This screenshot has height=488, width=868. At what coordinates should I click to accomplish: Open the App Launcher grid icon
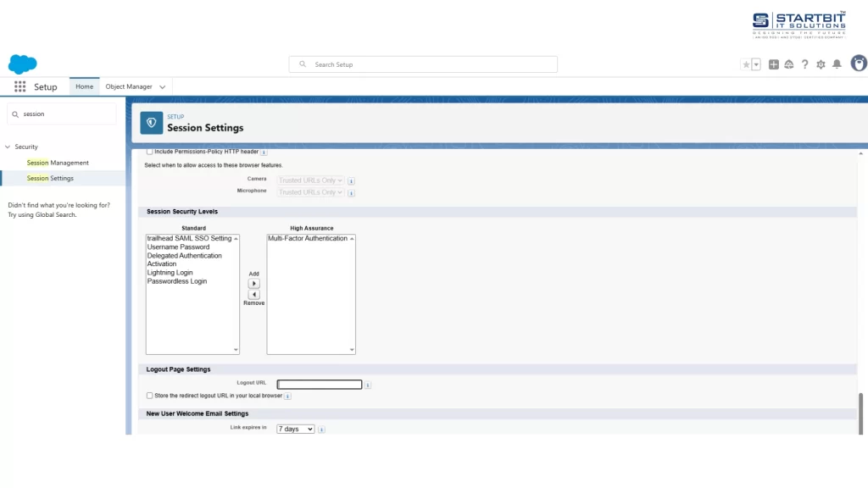pyautogui.click(x=19, y=86)
